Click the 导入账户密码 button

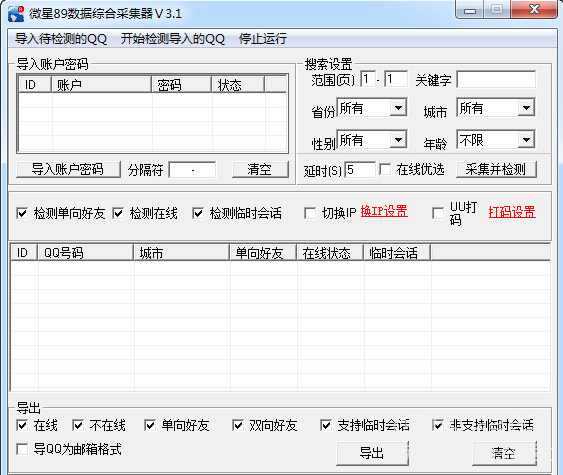(x=68, y=169)
